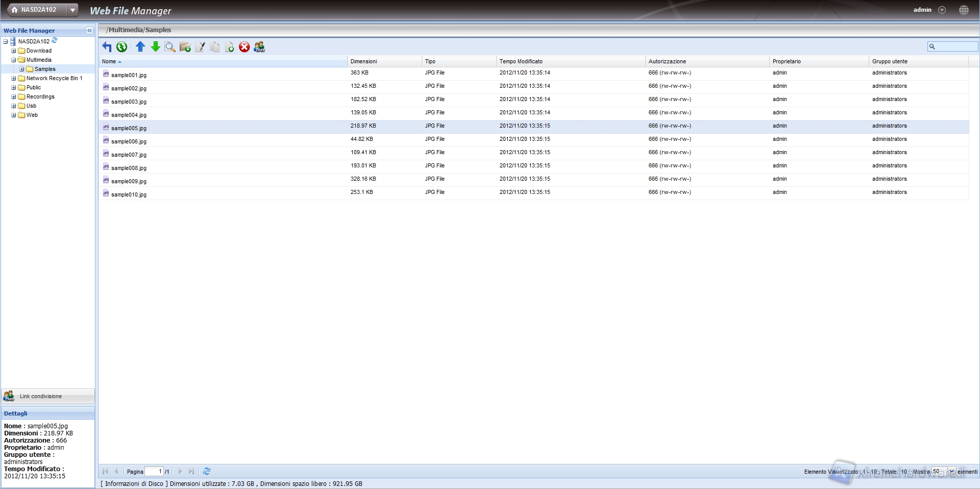Sort files by Tempo Modificato column

(521, 61)
